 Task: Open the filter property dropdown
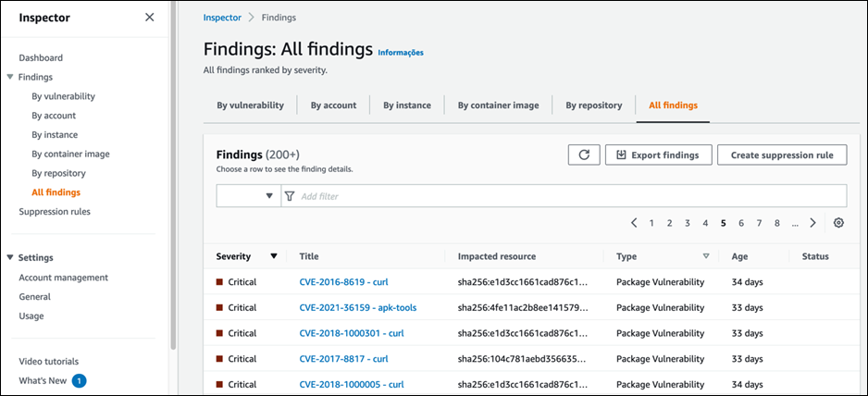tap(248, 196)
